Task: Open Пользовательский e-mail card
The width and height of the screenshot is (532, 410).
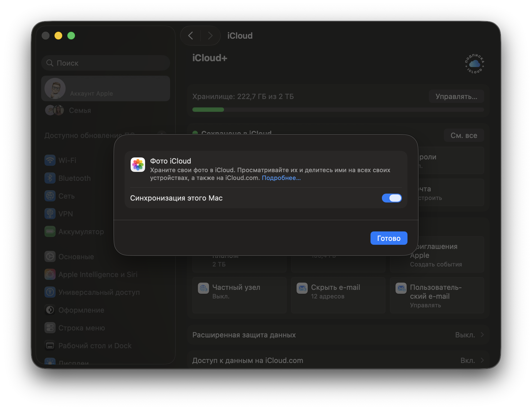Action: pyautogui.click(x=437, y=295)
